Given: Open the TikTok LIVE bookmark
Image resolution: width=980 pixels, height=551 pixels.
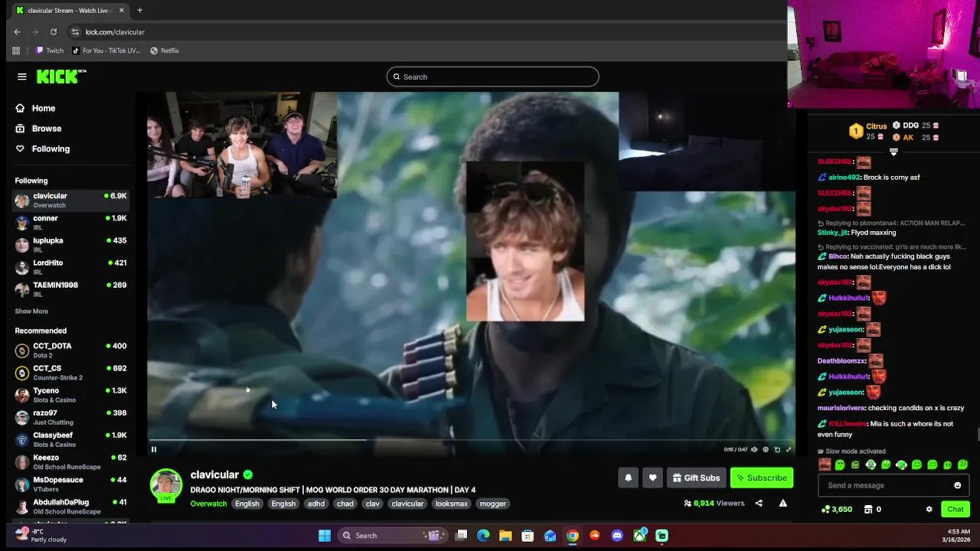Looking at the screenshot, I should pyautogui.click(x=106, y=51).
